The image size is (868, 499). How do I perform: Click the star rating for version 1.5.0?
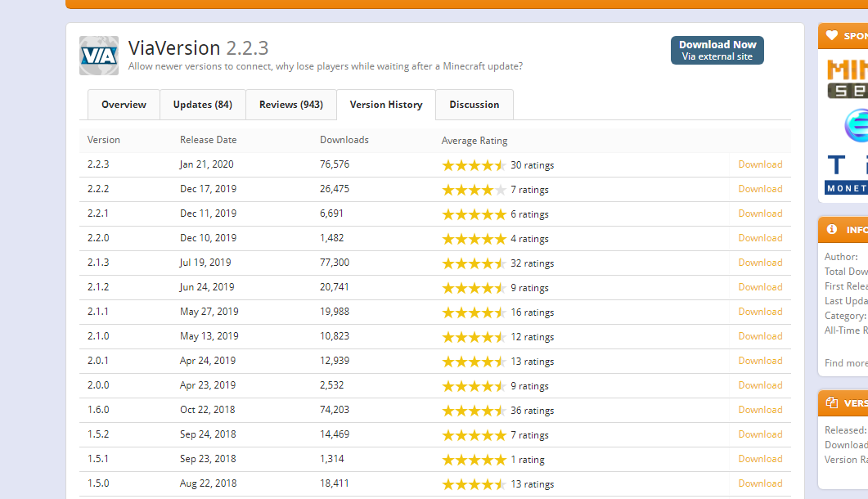[x=474, y=484]
